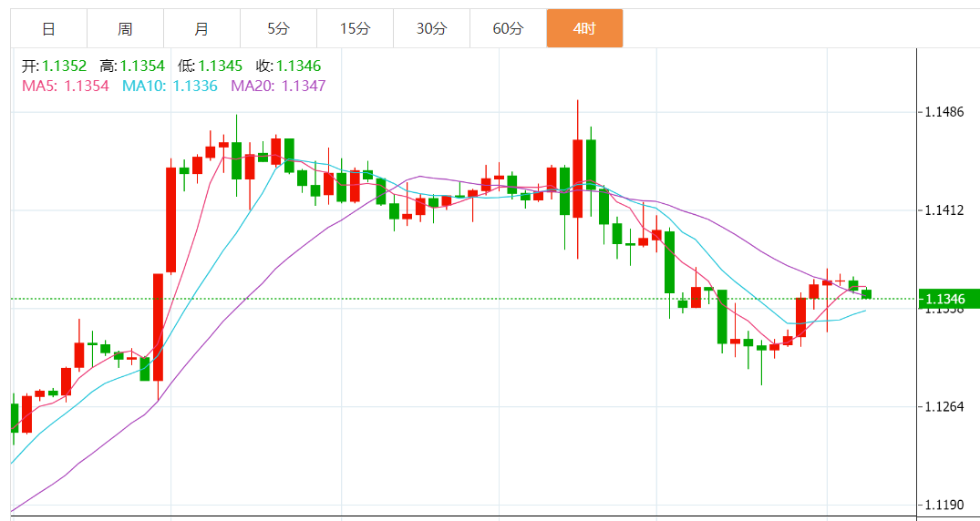The image size is (980, 521).
Task: Select the 15分 timeframe tab
Action: pos(355,28)
